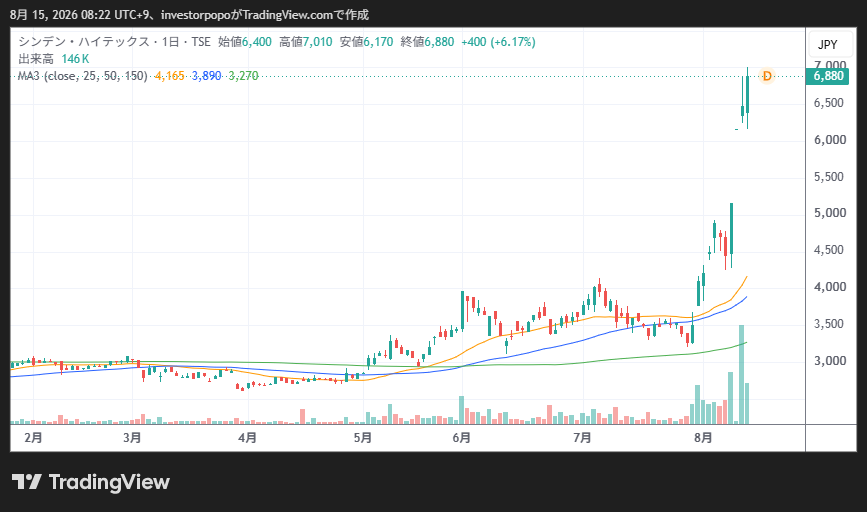
Task: Click the 4月 time axis label
Action: 247,438
